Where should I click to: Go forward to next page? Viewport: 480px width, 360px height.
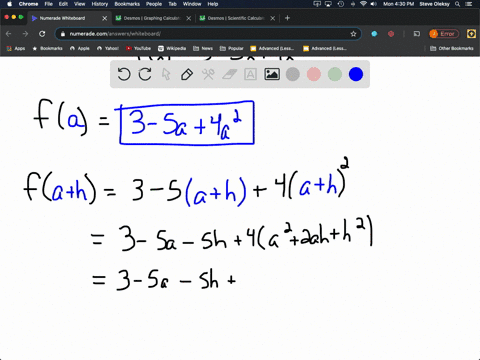pyautogui.click(x=25, y=34)
